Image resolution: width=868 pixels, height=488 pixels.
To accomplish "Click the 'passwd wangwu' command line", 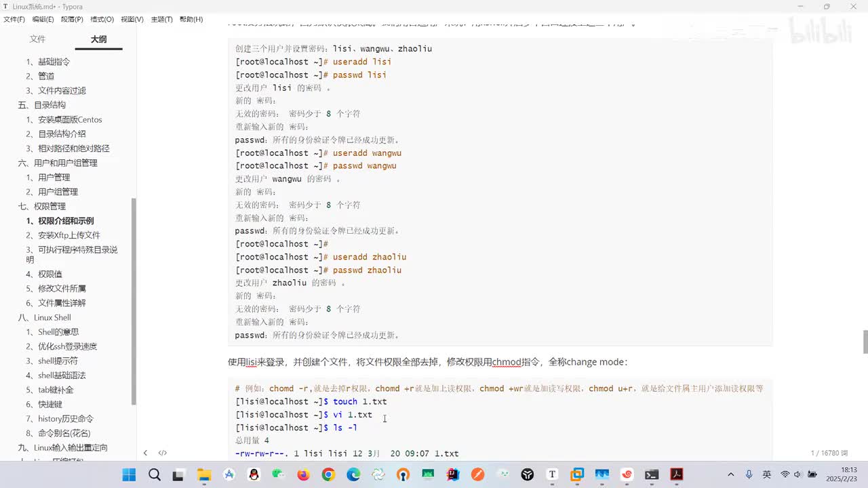I will (x=316, y=166).
